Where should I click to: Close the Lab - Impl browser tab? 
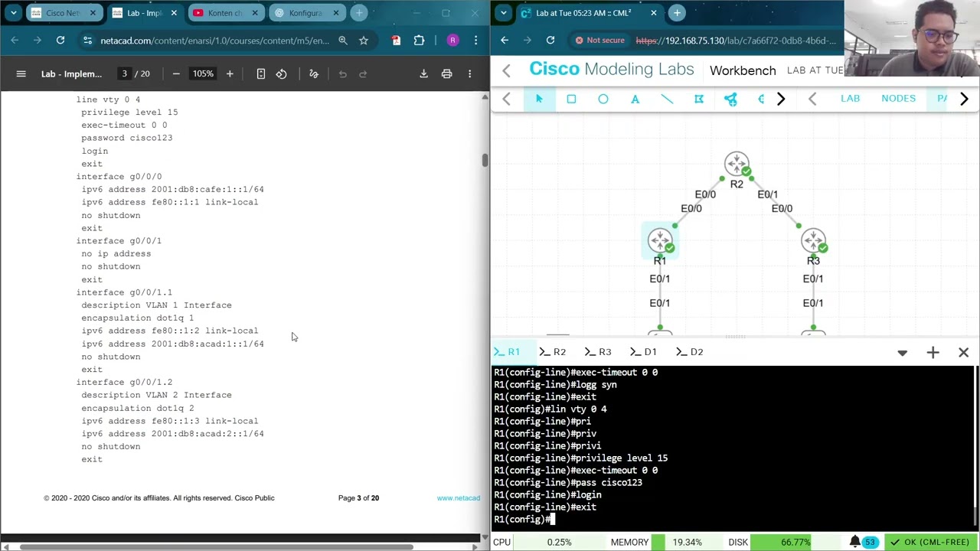coord(174,13)
